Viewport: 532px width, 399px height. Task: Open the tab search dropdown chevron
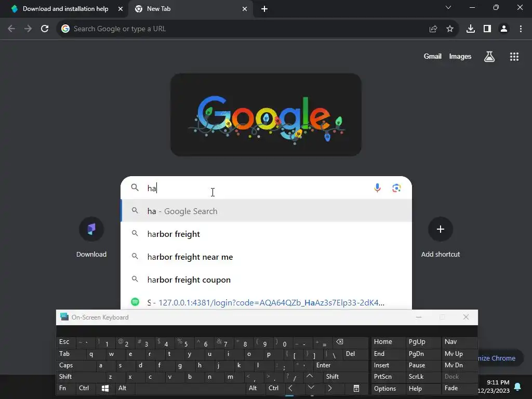(x=448, y=7)
